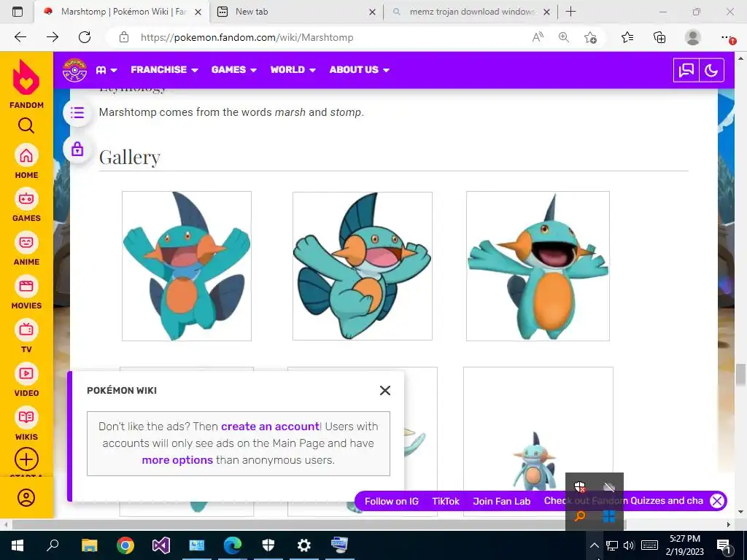Close the Pokémon Wiki notification popup
Screen dimensions: 747x560
coord(385,391)
